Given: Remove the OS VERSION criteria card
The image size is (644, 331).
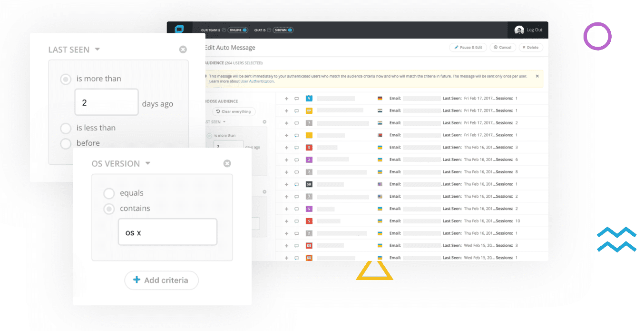Looking at the screenshot, I should coord(227,163).
